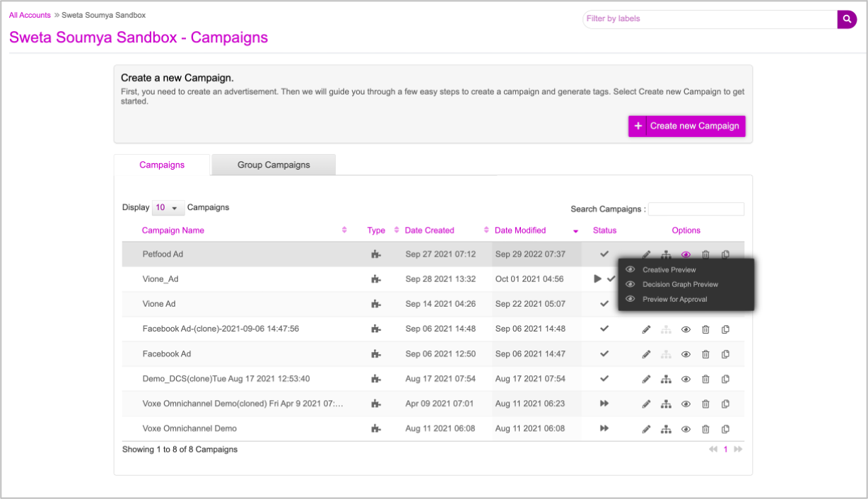Image resolution: width=868 pixels, height=499 pixels.
Task: Click 'Sep 29 2022 07:37' modified date
Action: point(530,254)
